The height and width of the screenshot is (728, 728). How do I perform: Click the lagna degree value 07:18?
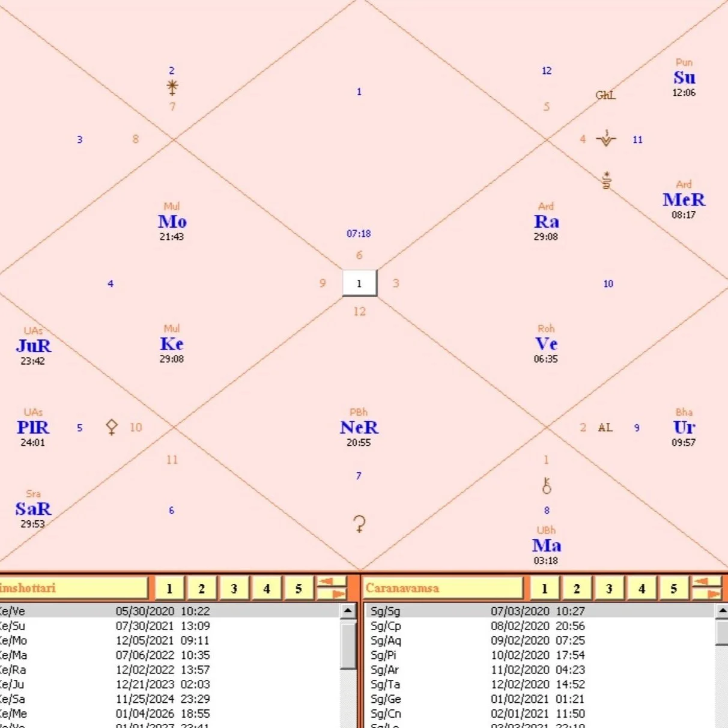[359, 233]
